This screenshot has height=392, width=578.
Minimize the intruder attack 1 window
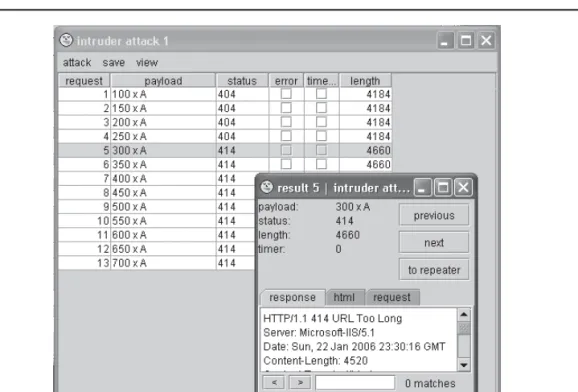tap(445, 40)
